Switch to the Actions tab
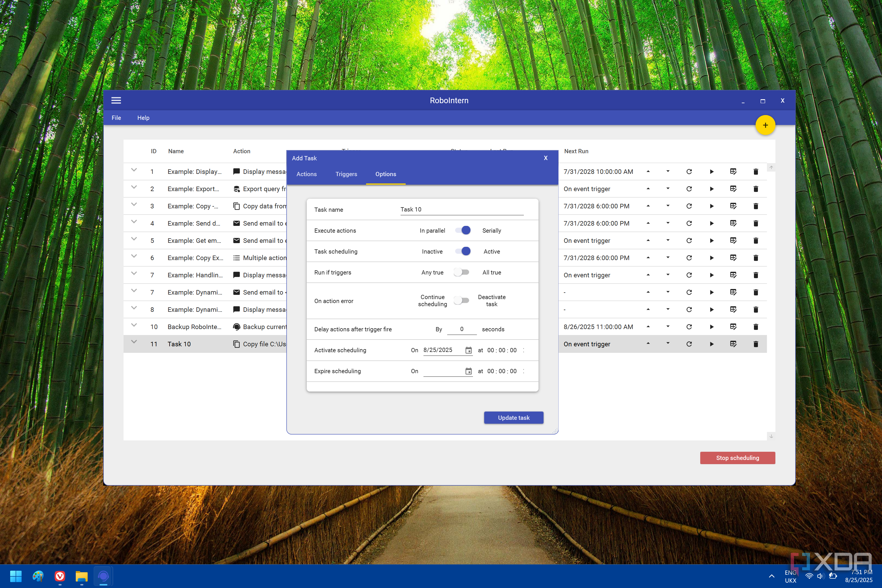Viewport: 882px width, 588px height. point(306,174)
